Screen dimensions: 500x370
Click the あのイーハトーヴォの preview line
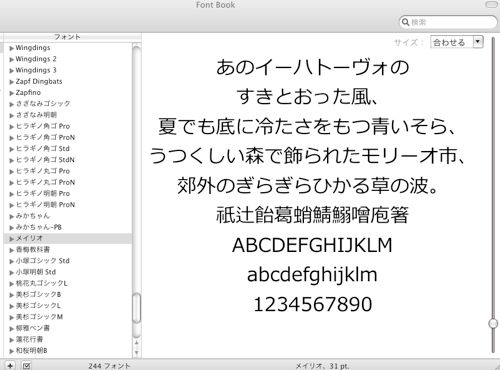tap(313, 67)
